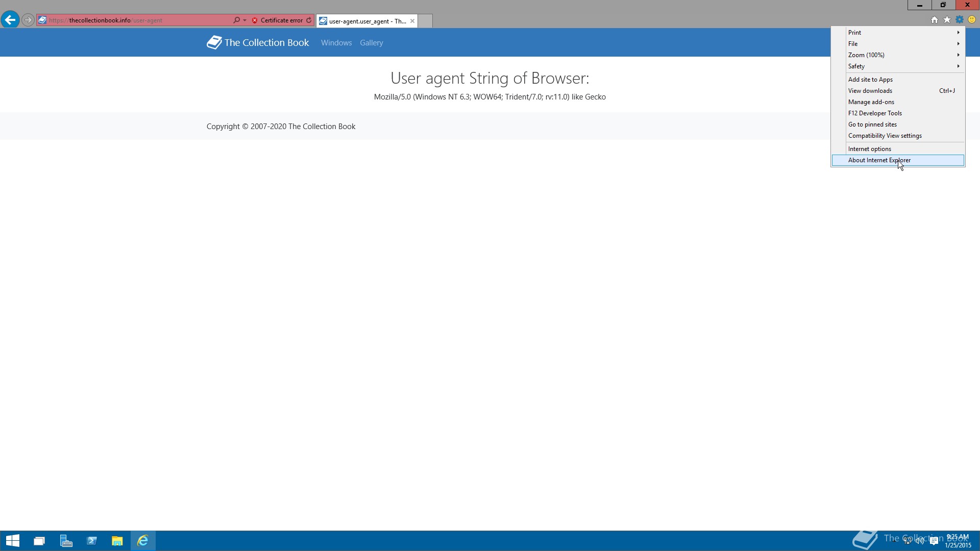Open the Gallery navigation link
Image resolution: width=980 pixels, height=551 pixels.
tap(371, 43)
